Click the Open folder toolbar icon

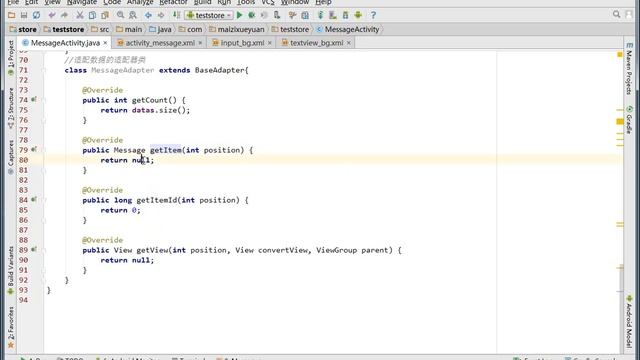pyautogui.click(x=11, y=16)
